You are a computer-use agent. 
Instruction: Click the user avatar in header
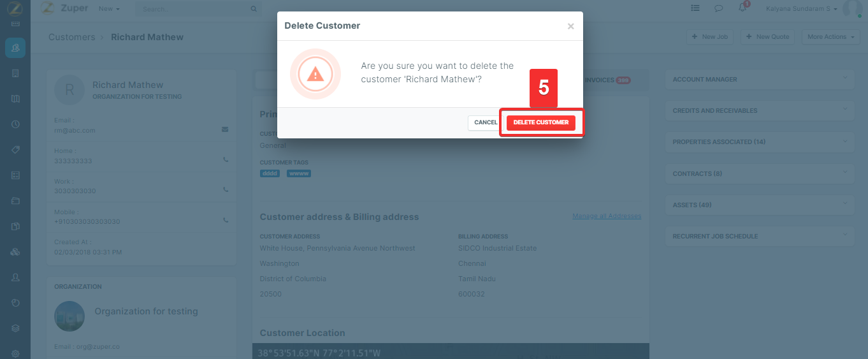tap(852, 8)
